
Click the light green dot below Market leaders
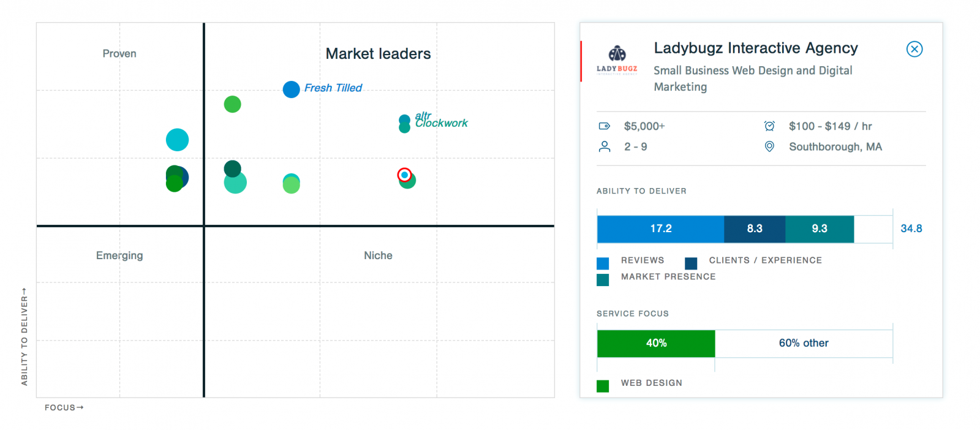232,104
